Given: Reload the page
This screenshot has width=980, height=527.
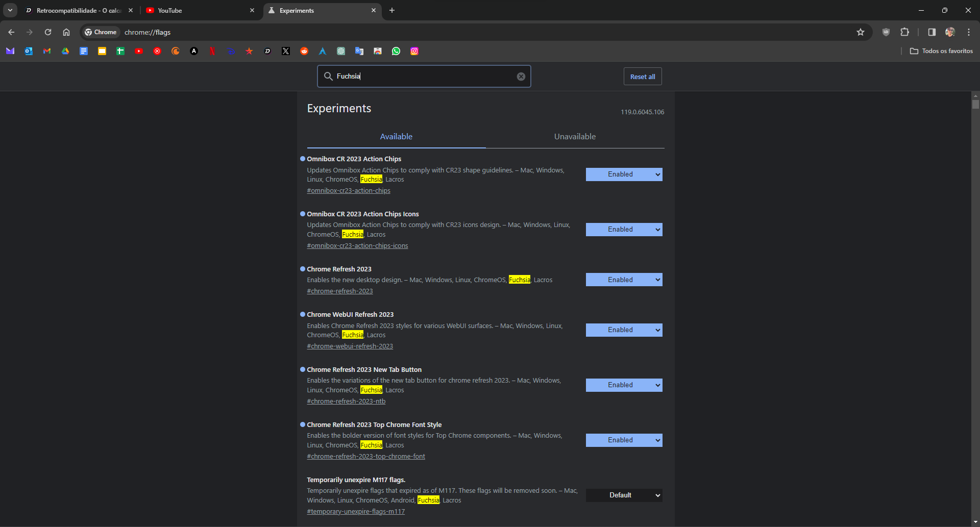Looking at the screenshot, I should 48,32.
